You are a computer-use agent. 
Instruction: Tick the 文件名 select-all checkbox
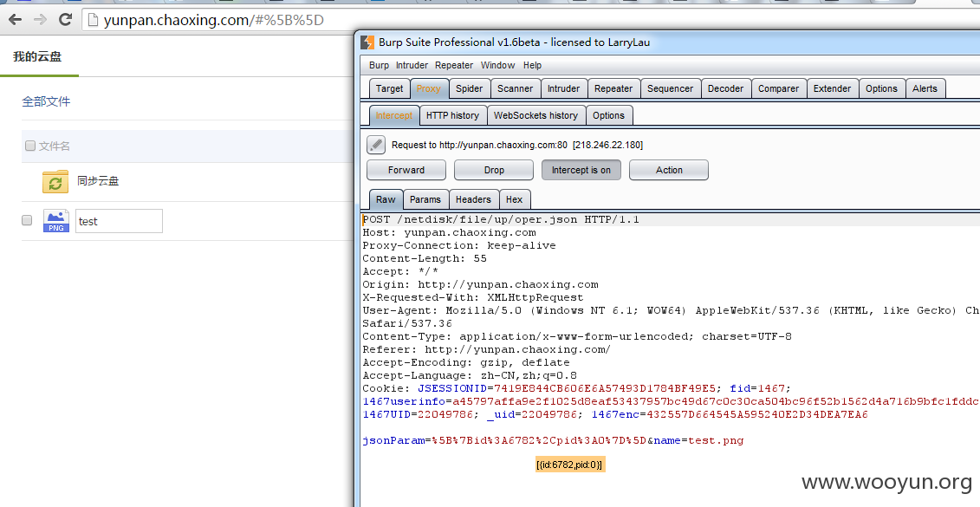click(29, 146)
